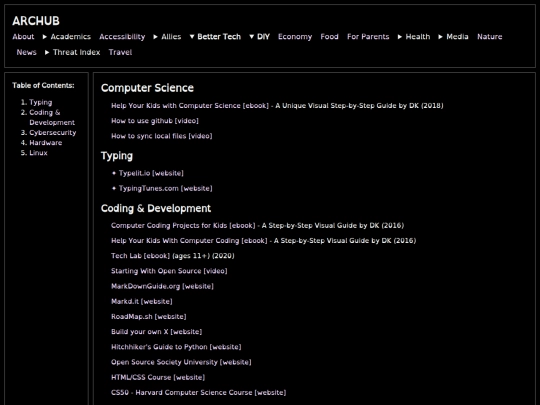Screen dimensions: 540x405
Task: Jump to Linux in table of contents
Action: (38, 153)
